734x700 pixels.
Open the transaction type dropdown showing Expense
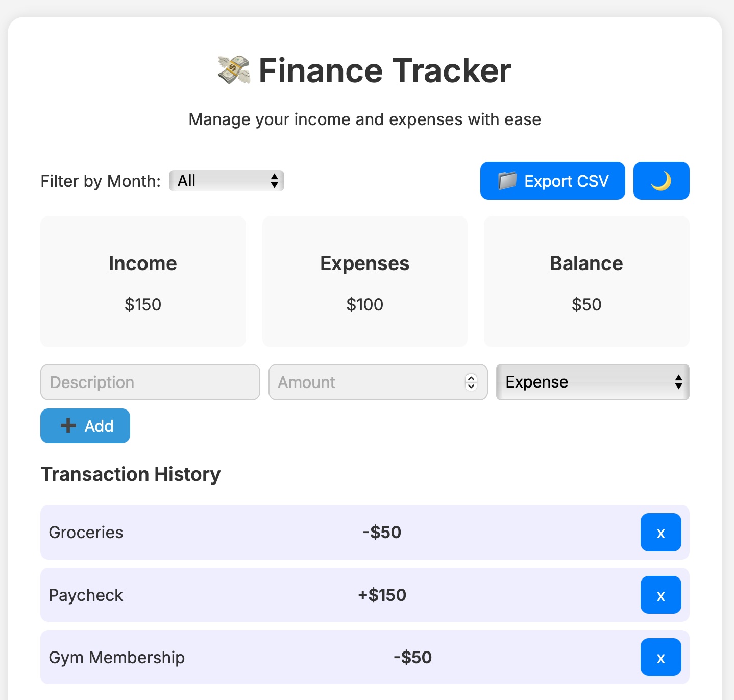coord(592,382)
